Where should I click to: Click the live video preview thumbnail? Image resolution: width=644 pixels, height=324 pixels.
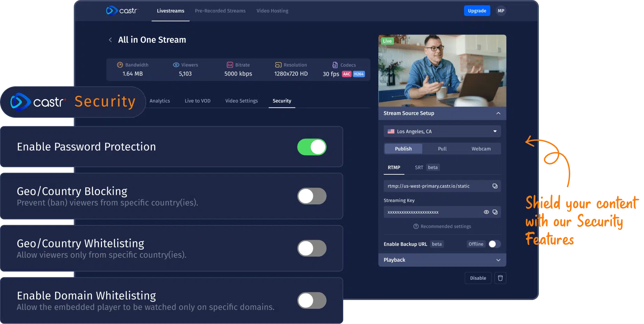pos(442,71)
